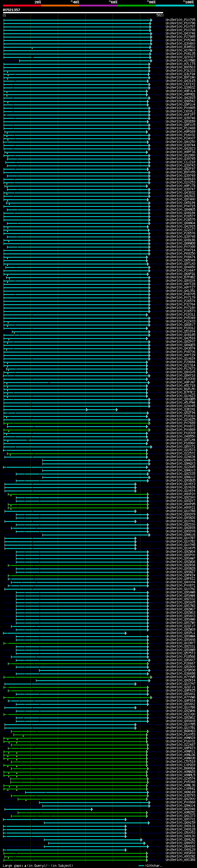Select hit UniRef100_P00872
The image size is (197, 868).
180,426
